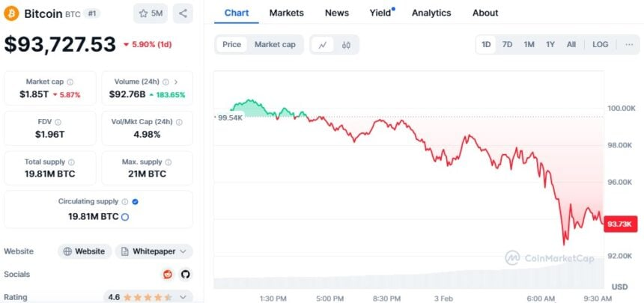Enable LOG scale on the chart
The width and height of the screenshot is (644, 303).
[x=601, y=45]
